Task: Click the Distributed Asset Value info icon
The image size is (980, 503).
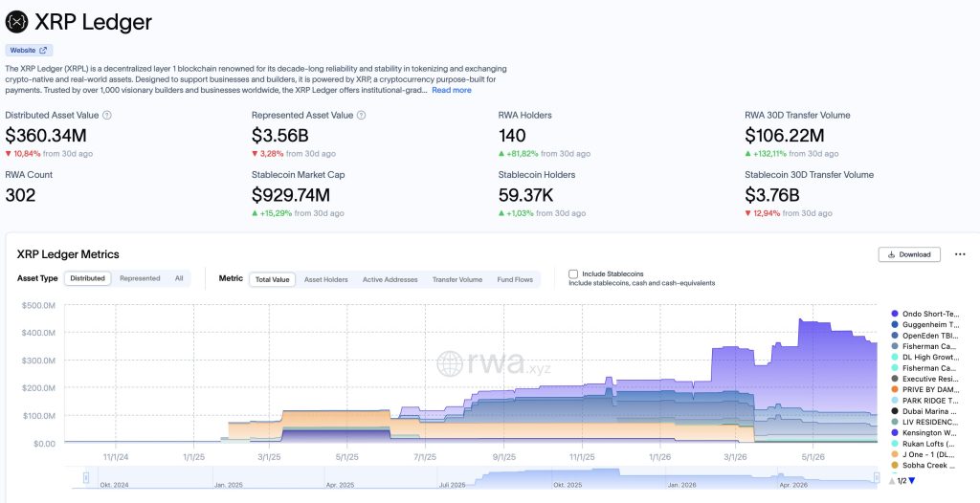Action: [107, 115]
